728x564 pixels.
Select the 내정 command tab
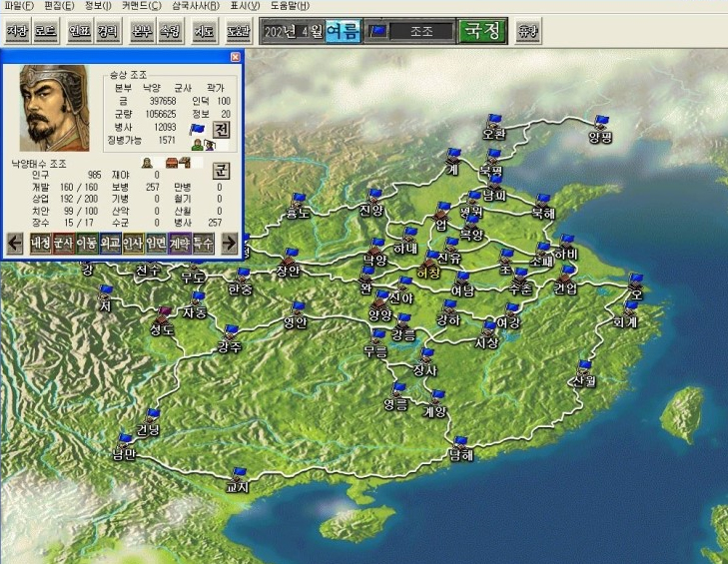40,243
